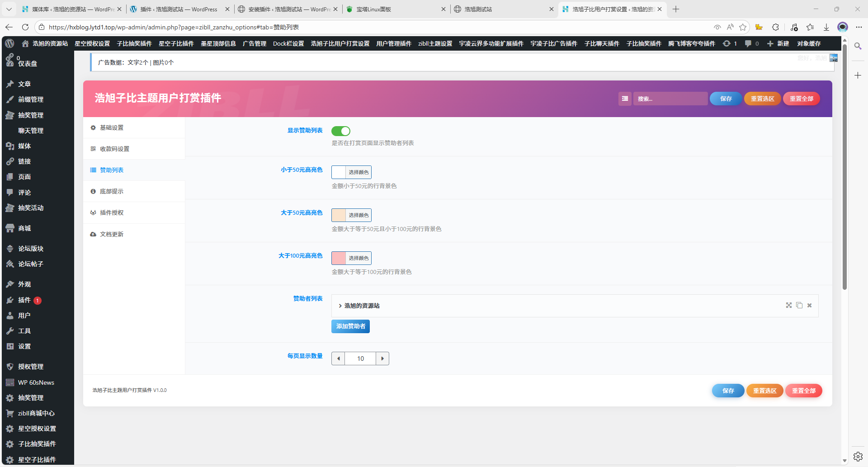The height and width of the screenshot is (467, 868).
Task: Switch to 收款码设置 tab
Action: click(x=114, y=149)
